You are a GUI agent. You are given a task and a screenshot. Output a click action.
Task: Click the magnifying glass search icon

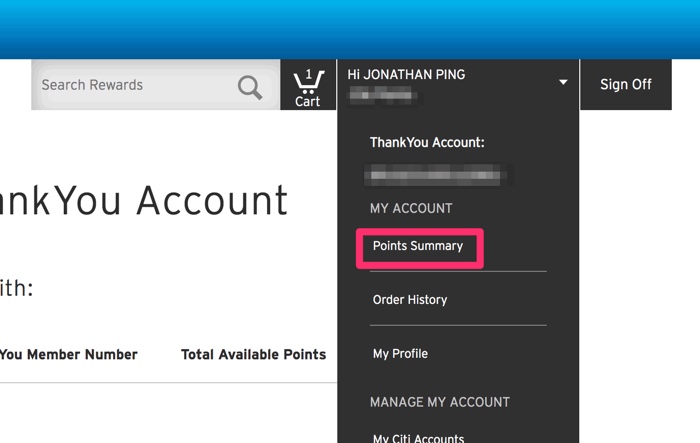tap(250, 88)
